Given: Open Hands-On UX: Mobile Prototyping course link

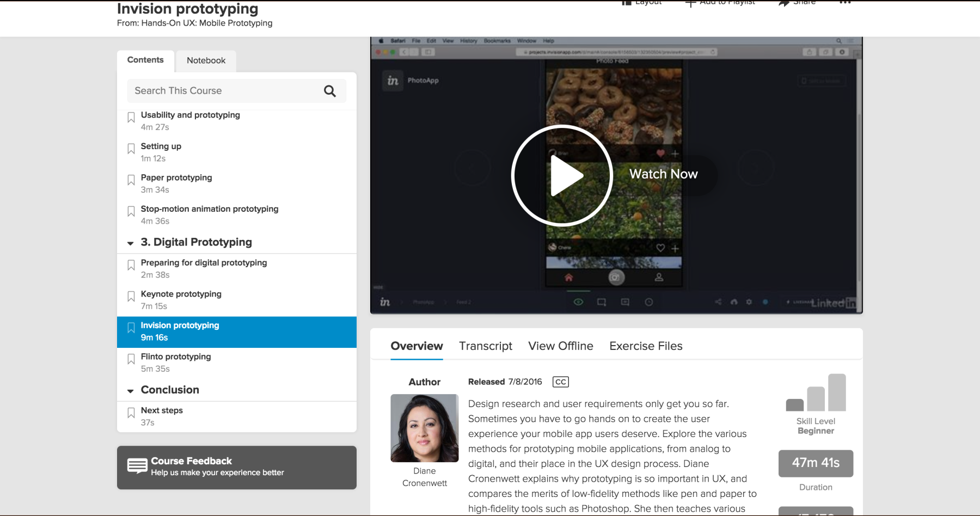Looking at the screenshot, I should click(x=206, y=23).
